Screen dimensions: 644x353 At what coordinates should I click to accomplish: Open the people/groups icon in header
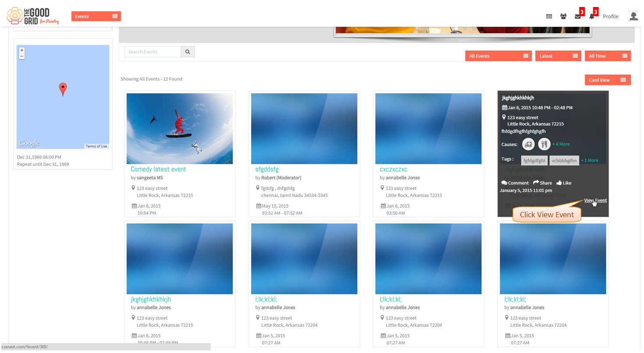(x=563, y=16)
